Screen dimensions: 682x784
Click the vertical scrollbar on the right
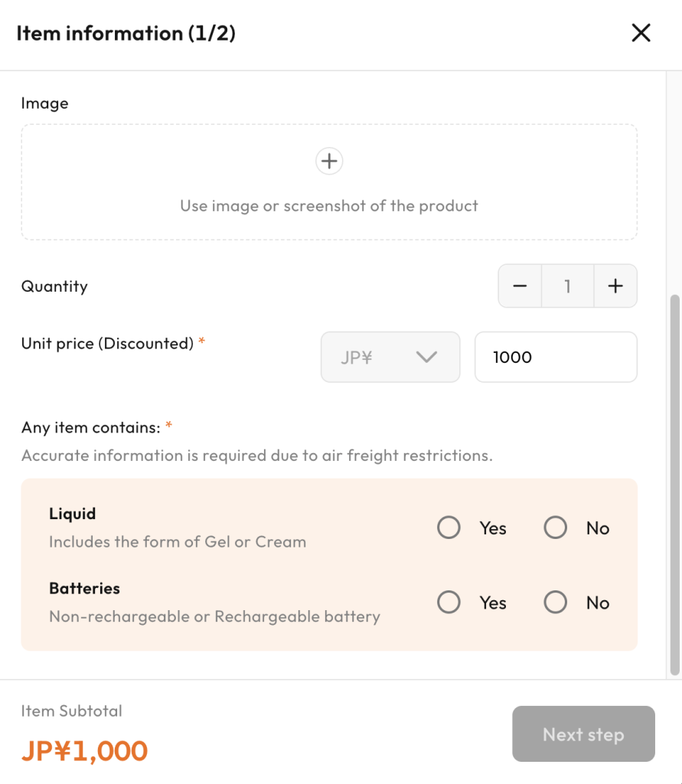pos(674,484)
